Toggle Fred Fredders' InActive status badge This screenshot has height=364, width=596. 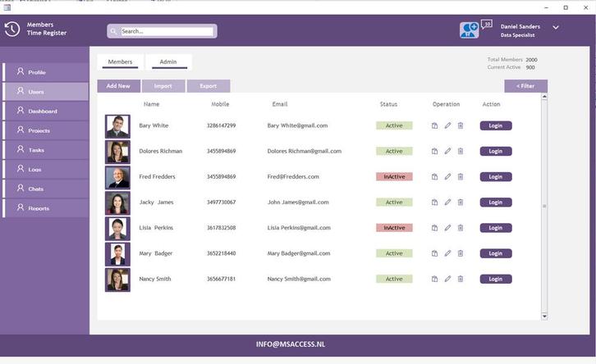click(x=394, y=177)
